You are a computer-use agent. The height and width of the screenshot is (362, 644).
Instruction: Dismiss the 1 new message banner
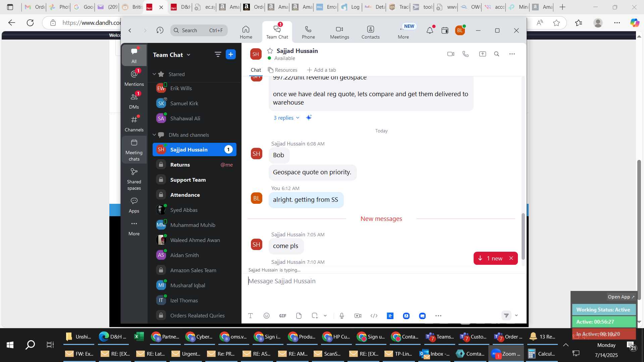coord(511,258)
